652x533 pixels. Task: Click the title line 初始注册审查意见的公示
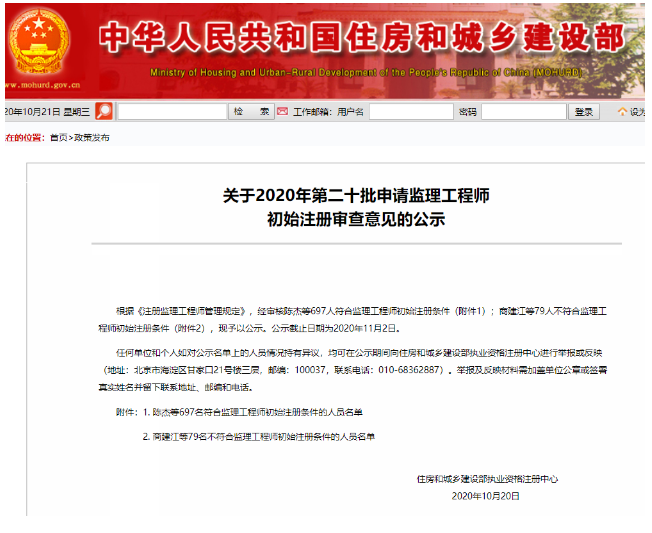pyautogui.click(x=356, y=219)
